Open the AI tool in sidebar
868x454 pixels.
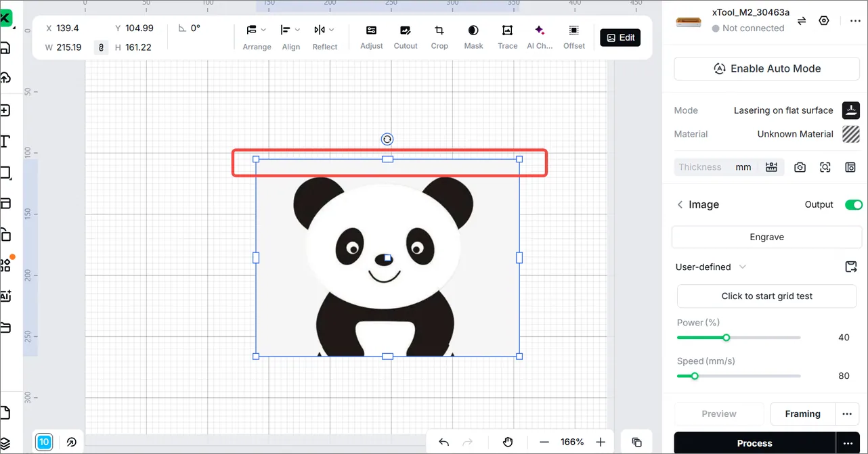click(x=5, y=296)
